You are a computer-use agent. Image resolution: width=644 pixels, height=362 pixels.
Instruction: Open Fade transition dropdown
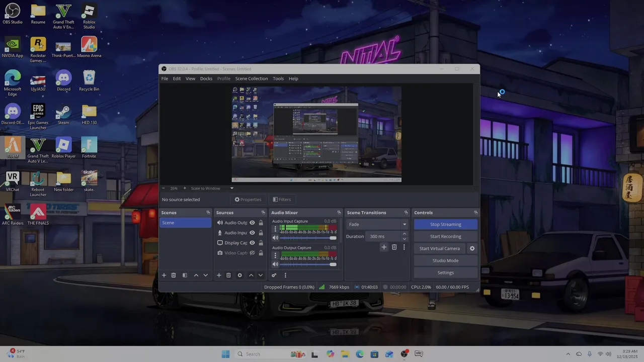377,224
